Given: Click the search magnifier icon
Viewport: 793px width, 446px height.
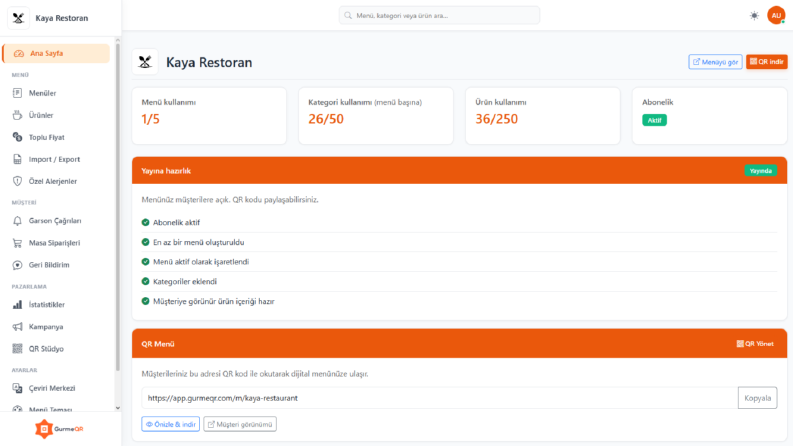Looking at the screenshot, I should pos(348,16).
